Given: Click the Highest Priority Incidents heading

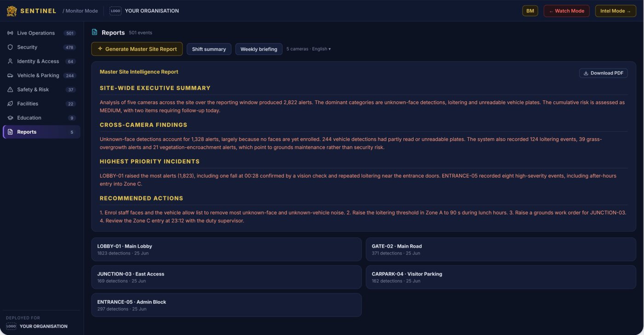Looking at the screenshot, I should (x=150, y=162).
